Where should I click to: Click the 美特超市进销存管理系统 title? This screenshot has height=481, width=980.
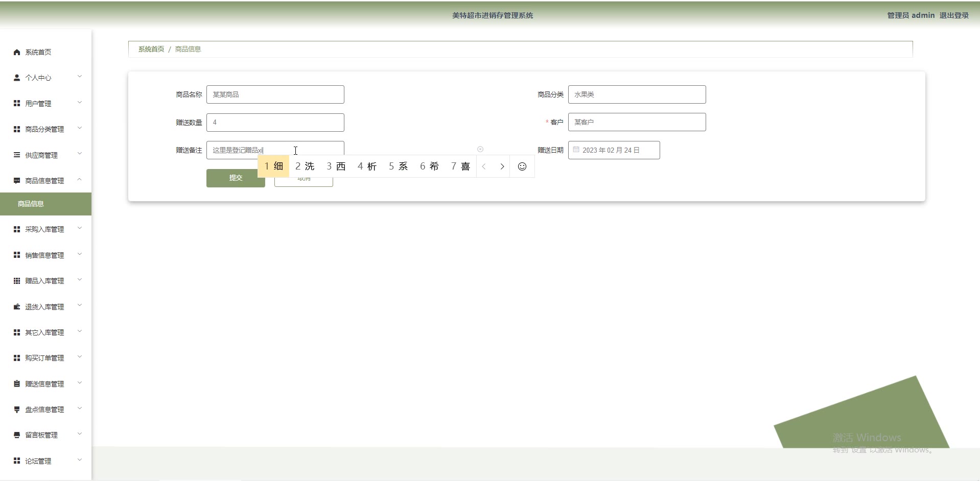pyautogui.click(x=493, y=15)
